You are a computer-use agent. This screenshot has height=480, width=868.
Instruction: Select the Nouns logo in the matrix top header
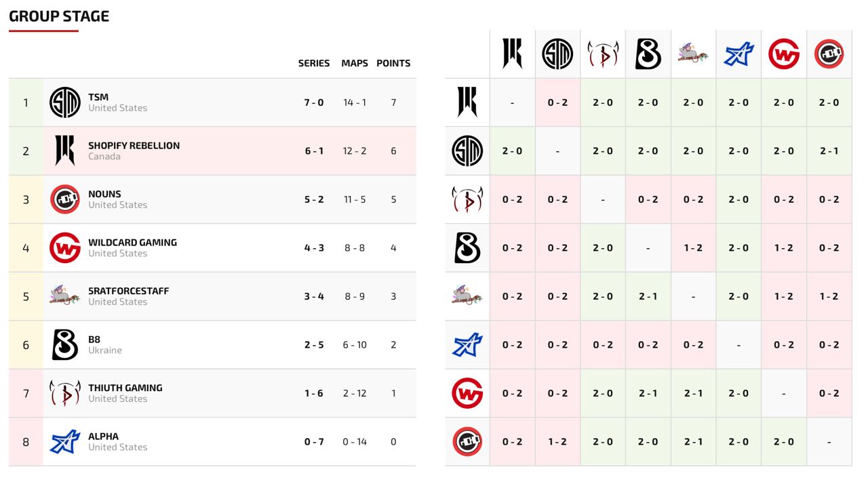click(x=829, y=54)
